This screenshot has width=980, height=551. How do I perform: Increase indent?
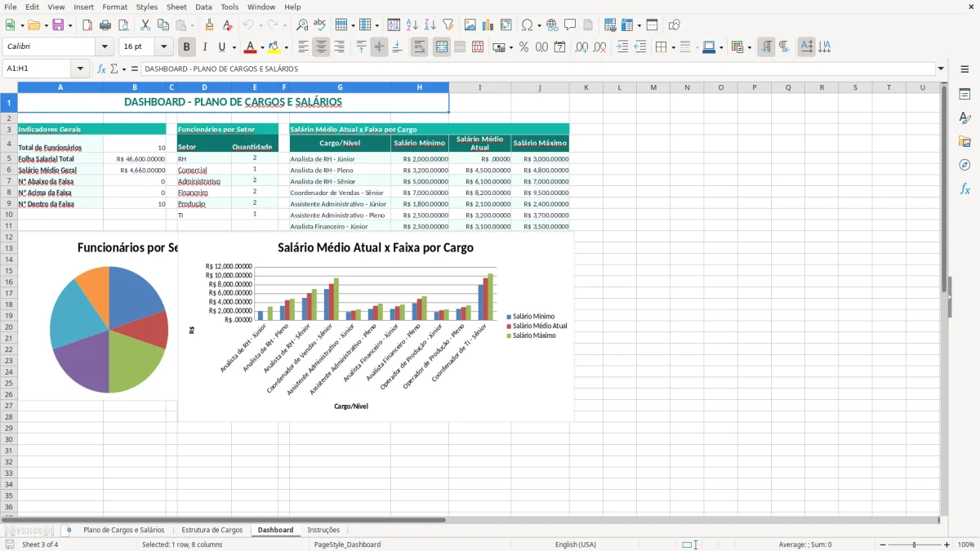(x=622, y=47)
